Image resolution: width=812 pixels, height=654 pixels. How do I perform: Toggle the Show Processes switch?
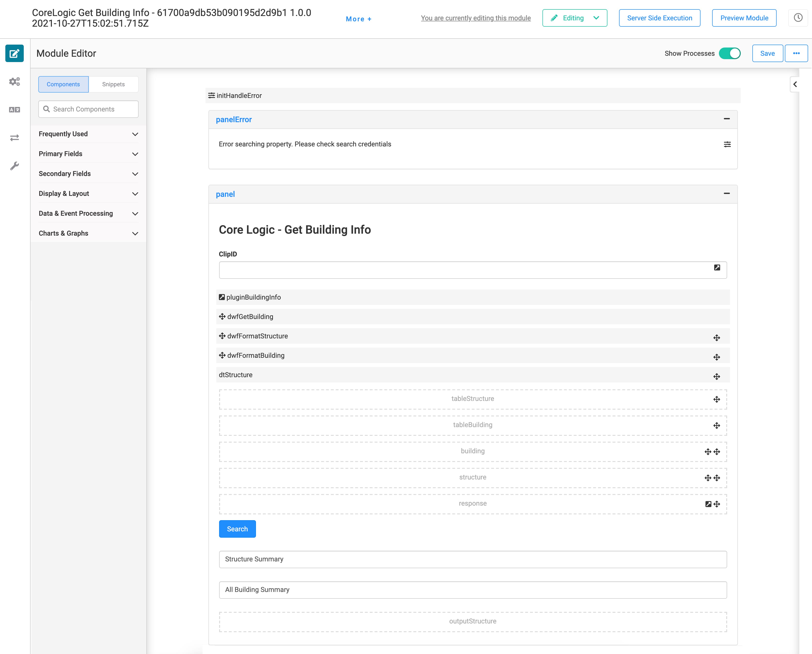(730, 54)
